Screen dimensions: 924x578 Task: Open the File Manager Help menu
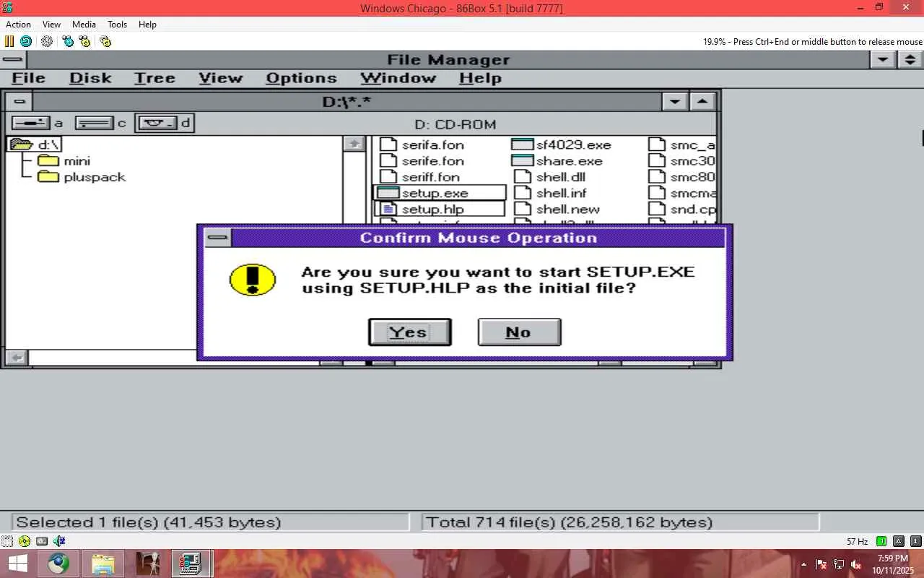(480, 78)
